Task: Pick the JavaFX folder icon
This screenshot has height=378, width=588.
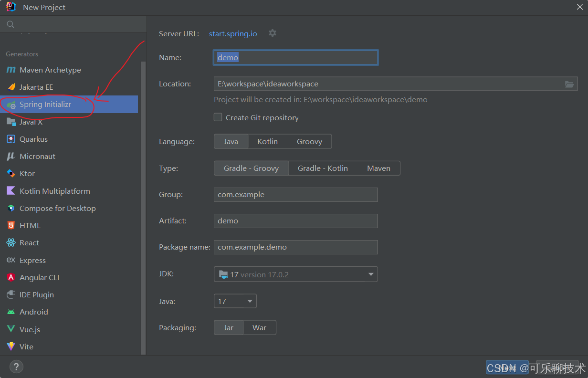Action: coord(11,122)
